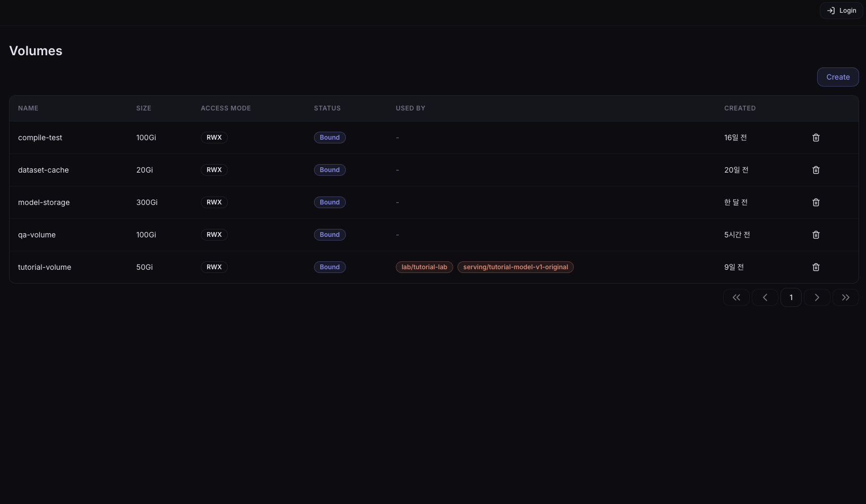Click the NAME column header
This screenshot has height=504, width=866.
click(28, 108)
